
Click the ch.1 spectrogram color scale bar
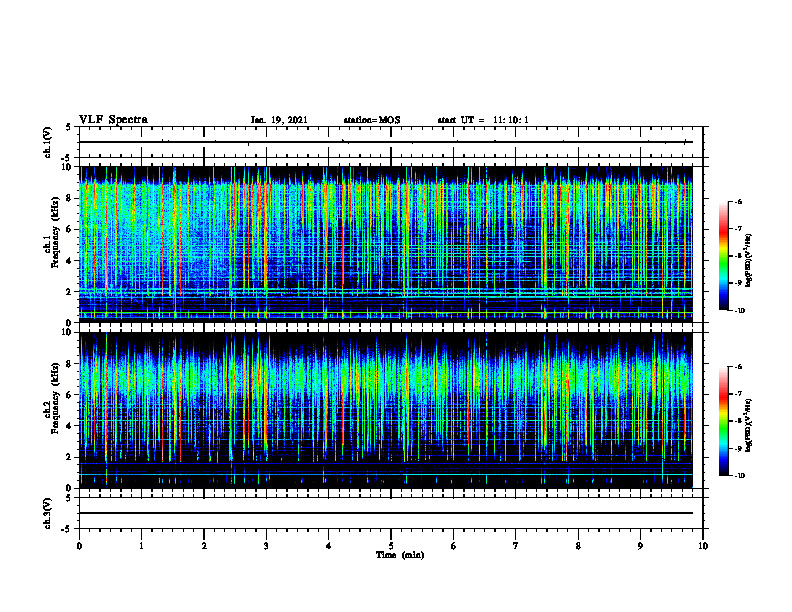[723, 256]
